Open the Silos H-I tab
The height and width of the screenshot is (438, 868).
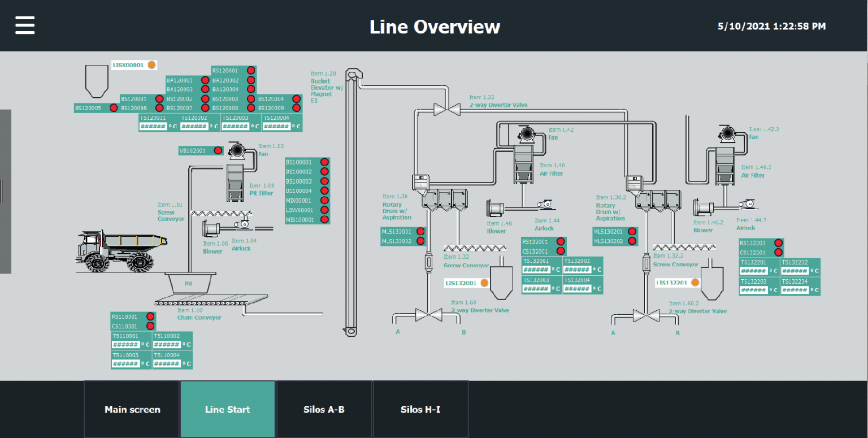click(420, 409)
